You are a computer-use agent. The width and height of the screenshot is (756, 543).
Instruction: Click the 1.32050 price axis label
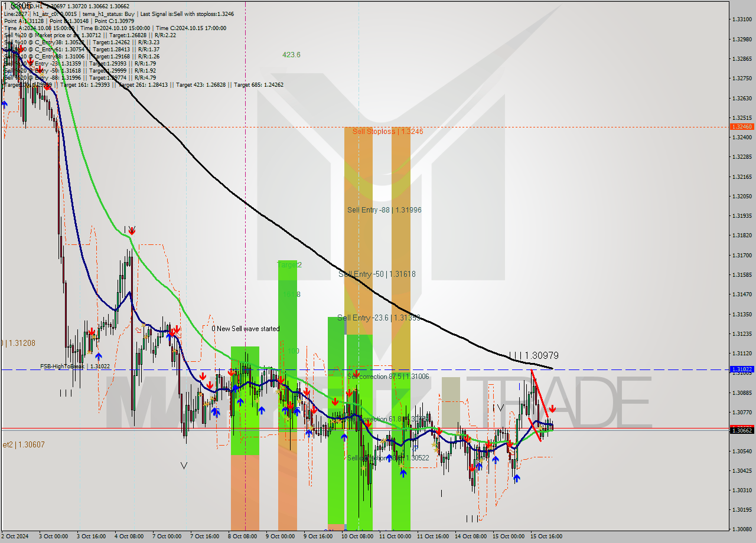(741, 197)
